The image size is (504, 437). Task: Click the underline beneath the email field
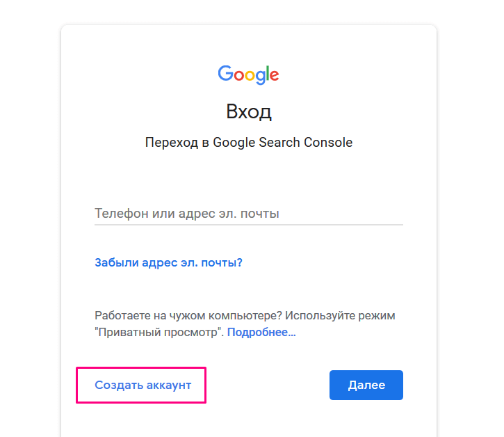[x=248, y=224]
